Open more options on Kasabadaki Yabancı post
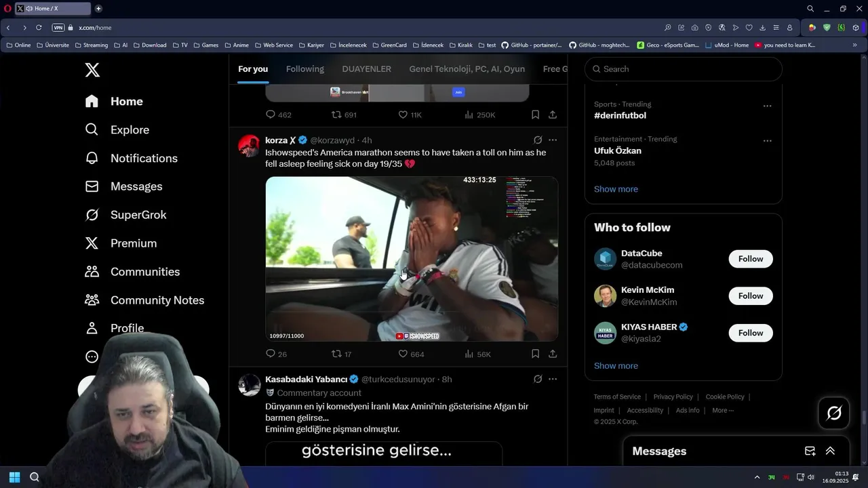Viewport: 868px width, 488px height. pyautogui.click(x=553, y=380)
